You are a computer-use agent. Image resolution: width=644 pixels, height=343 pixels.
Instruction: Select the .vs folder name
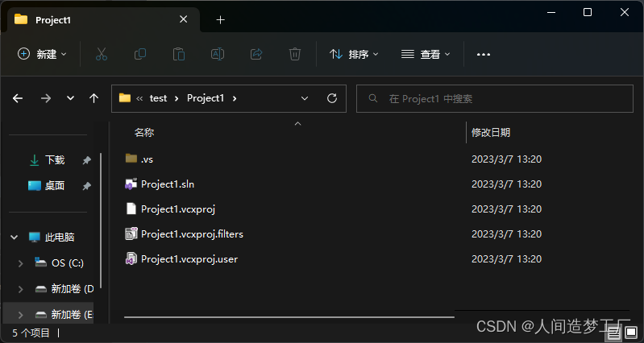coord(147,159)
